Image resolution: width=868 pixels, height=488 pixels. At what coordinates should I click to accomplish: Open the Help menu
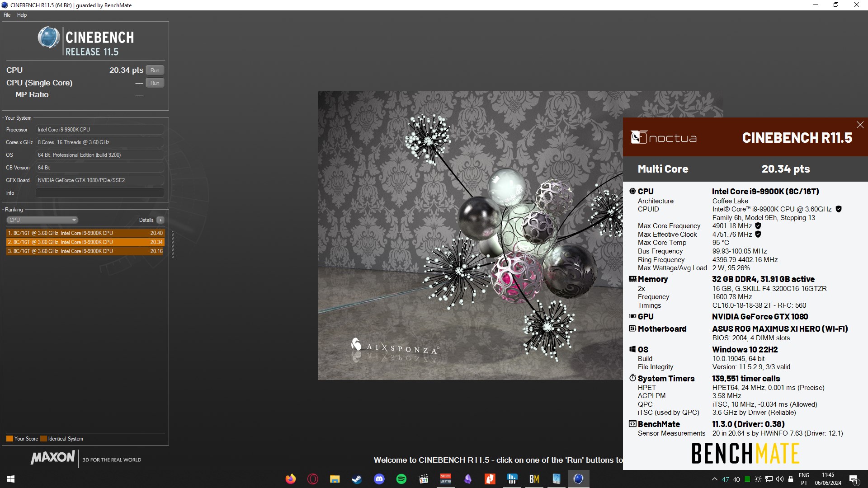[x=22, y=15]
